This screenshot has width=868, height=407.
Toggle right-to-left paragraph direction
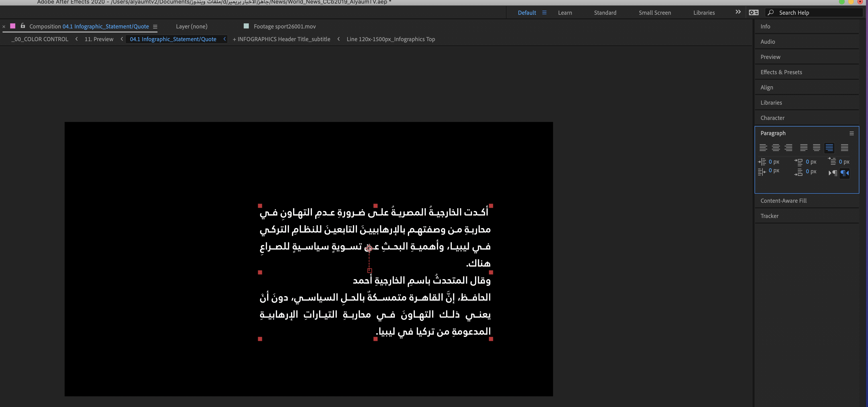(x=844, y=173)
